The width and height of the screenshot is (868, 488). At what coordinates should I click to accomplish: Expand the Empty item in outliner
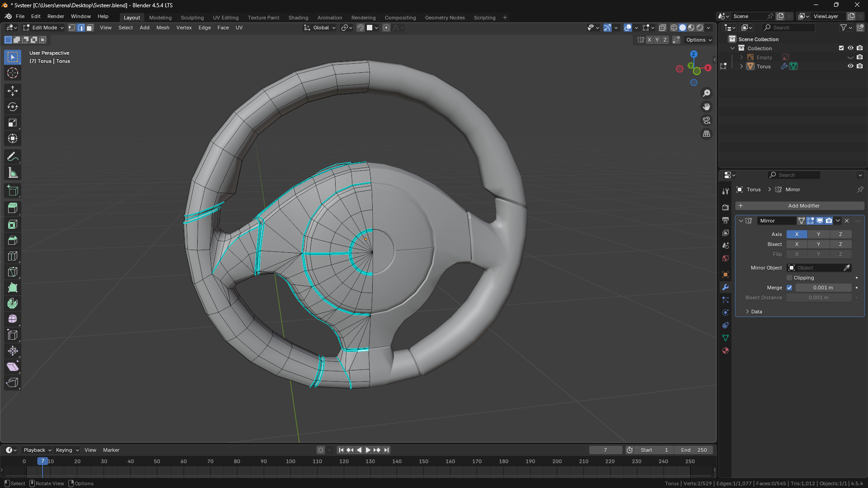click(741, 57)
